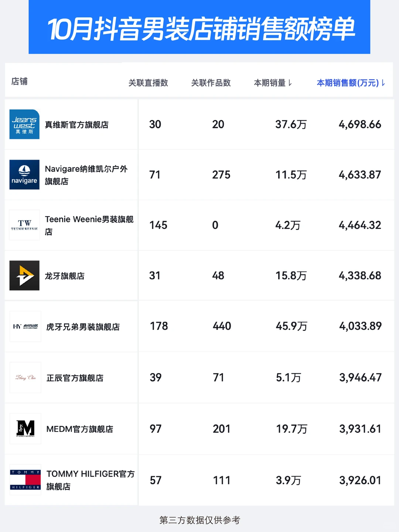This screenshot has height=532, width=399.
Task: Click sales volume 37.6万
Action: 291,125
